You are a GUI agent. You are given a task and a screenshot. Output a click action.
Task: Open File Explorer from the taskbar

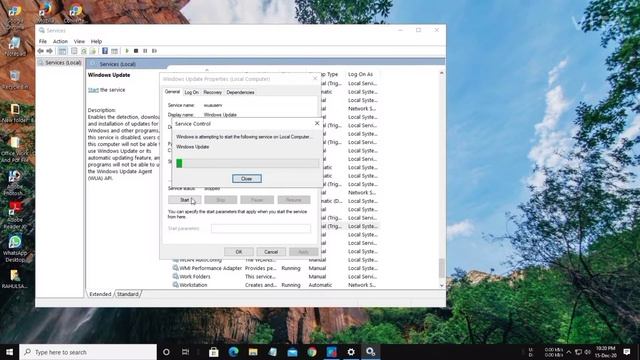(253, 352)
